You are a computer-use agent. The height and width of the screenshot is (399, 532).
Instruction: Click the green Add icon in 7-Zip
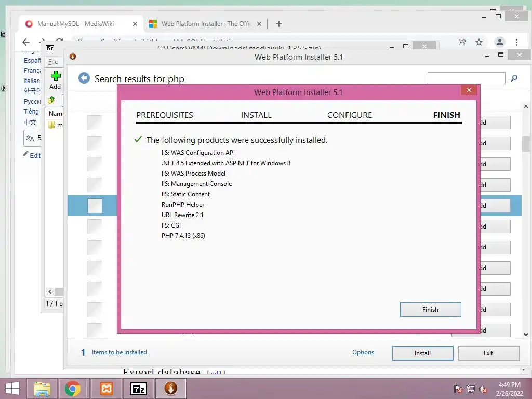[x=55, y=76]
